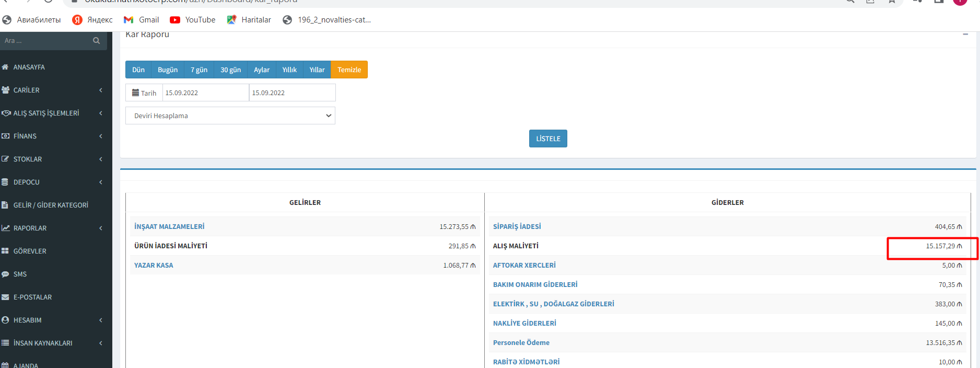Open the Personele Ödeme expense link

coord(521,343)
